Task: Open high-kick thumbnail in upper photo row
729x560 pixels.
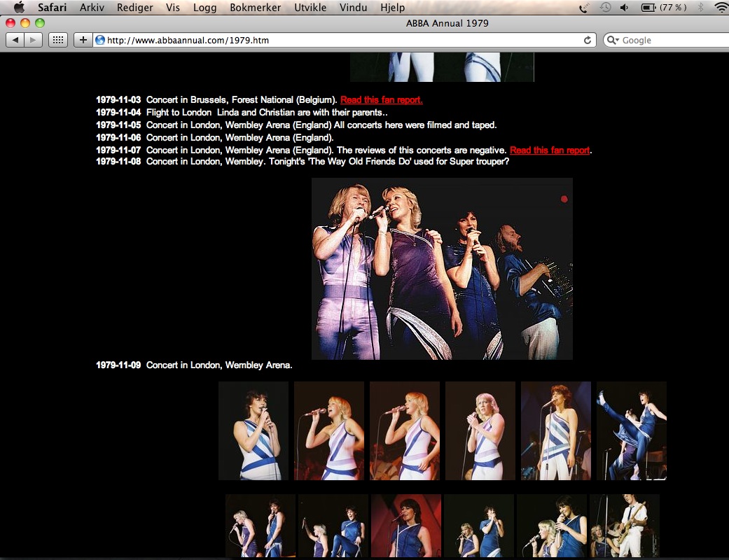Action: point(632,430)
